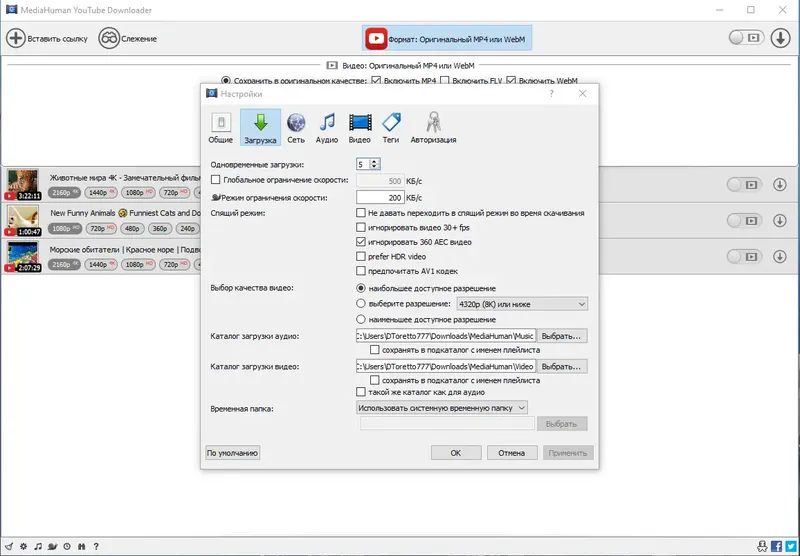Image resolution: width=800 pixels, height=556 pixels.
Task: Open settings gear icon in status bar
Action: [23, 546]
